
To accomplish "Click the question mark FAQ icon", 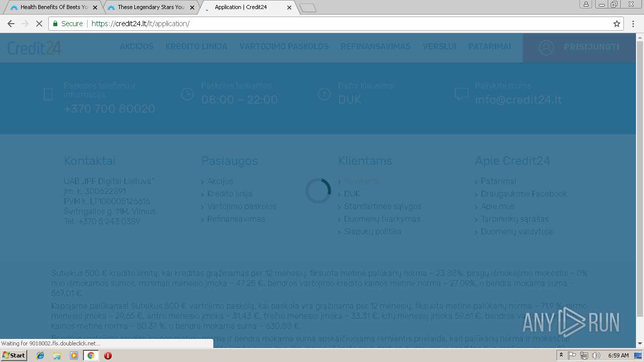I will click(x=324, y=94).
